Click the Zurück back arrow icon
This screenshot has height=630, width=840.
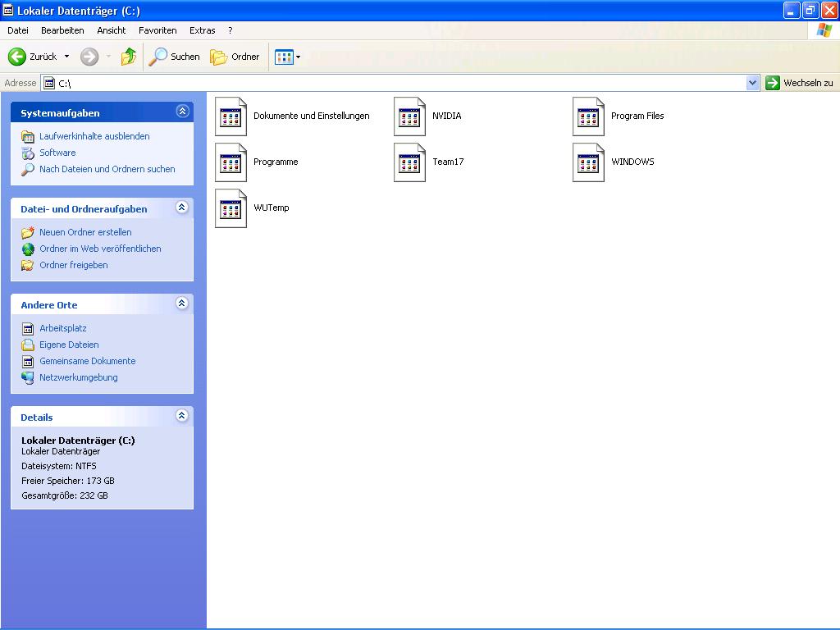(x=17, y=57)
